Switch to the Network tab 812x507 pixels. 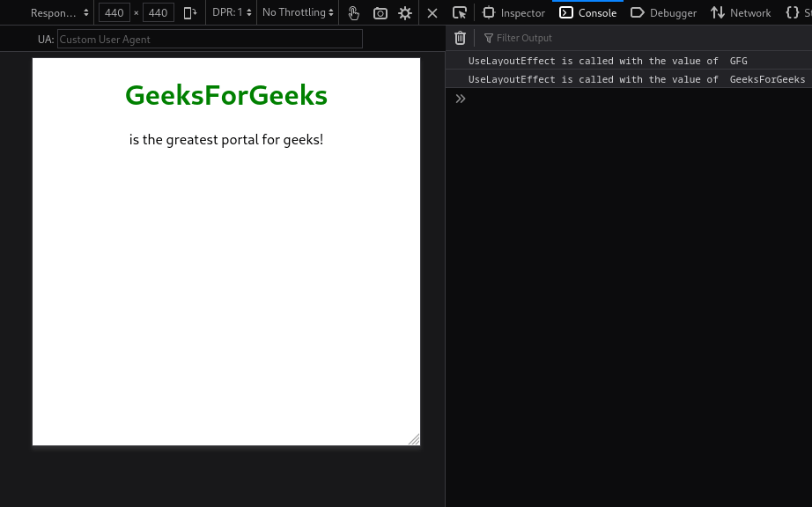[741, 13]
